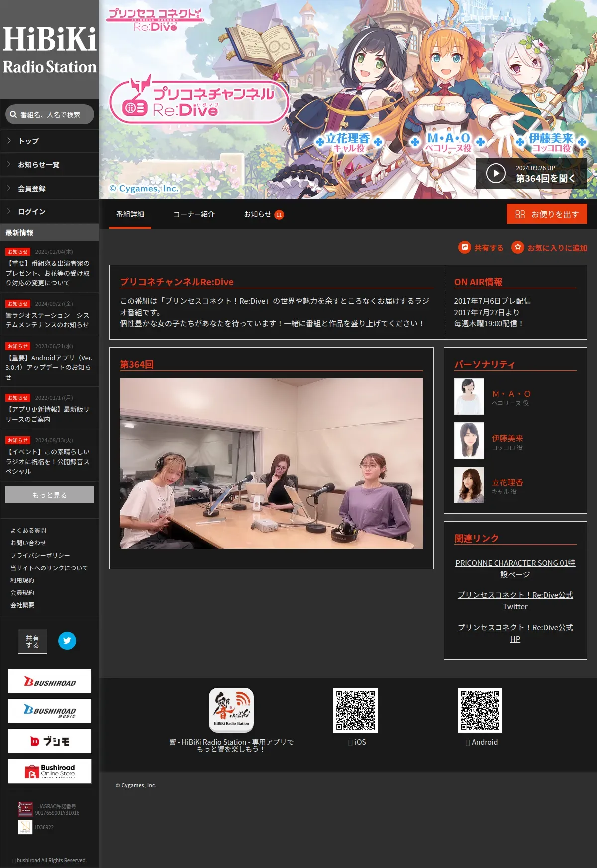Open トップ in the sidebar menu
597x868 pixels.
(x=50, y=141)
